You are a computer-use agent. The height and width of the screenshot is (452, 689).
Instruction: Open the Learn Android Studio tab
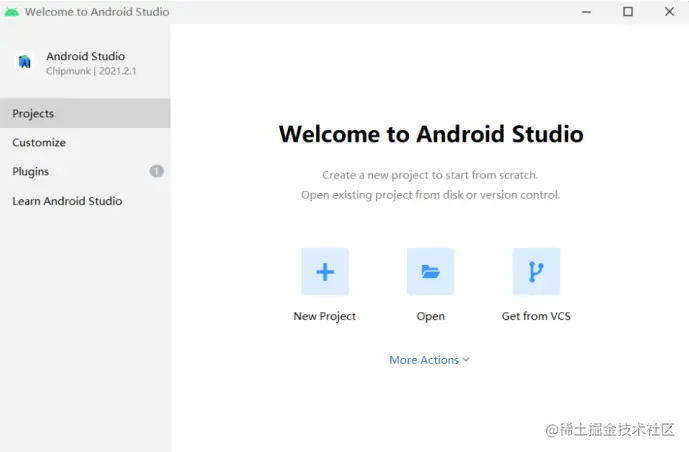85,201
